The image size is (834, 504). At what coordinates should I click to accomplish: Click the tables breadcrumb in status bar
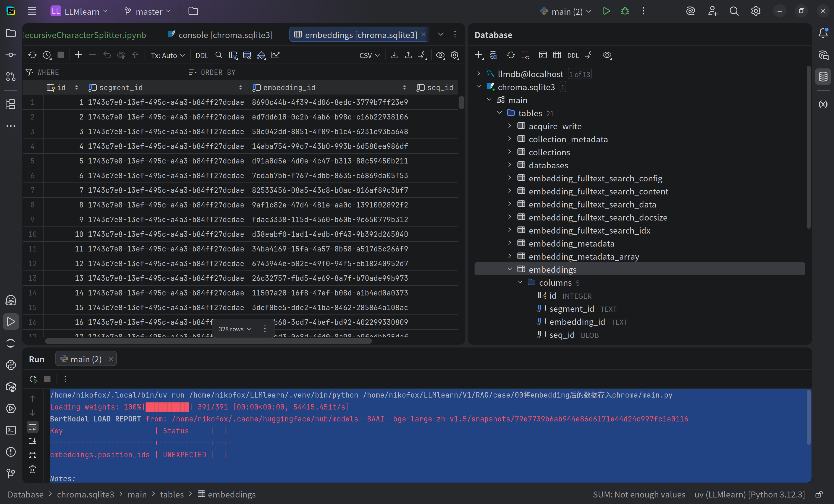(172, 494)
